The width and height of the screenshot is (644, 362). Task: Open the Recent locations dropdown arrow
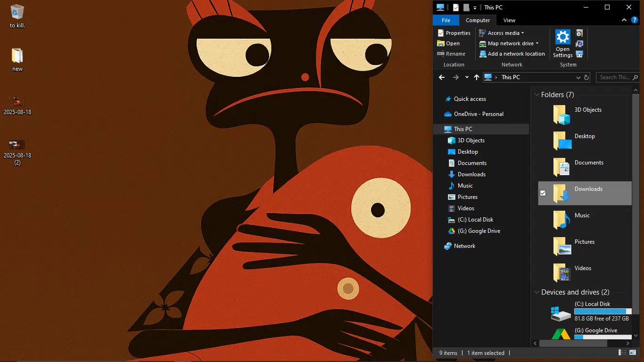467,77
